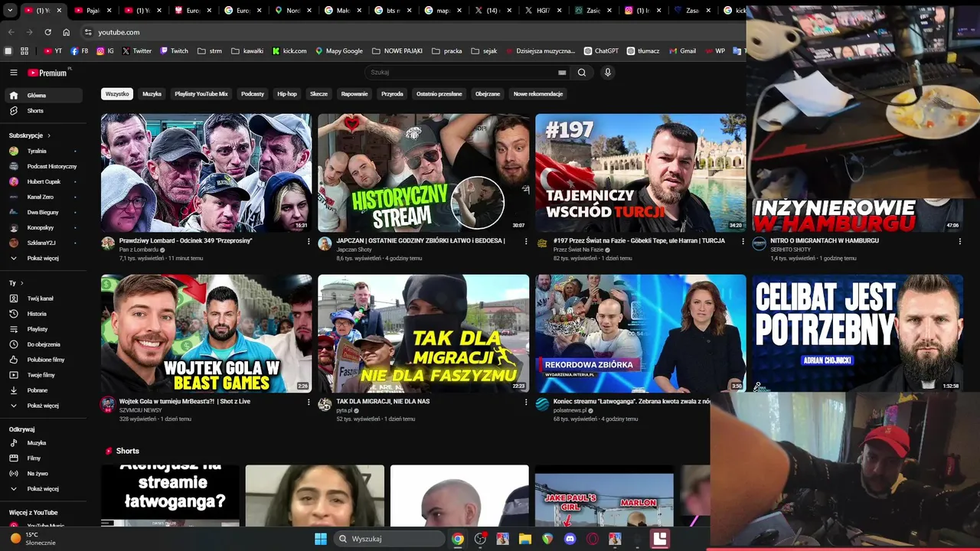Open the Przez Świat Na Fazie channel link
Screen dimensions: 980x551
[578, 249]
